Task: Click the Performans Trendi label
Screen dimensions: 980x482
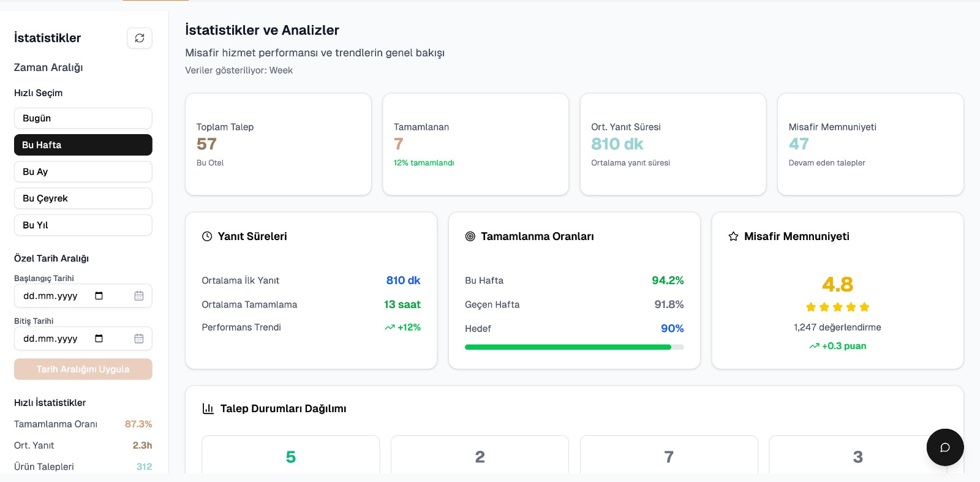Action: click(x=241, y=327)
